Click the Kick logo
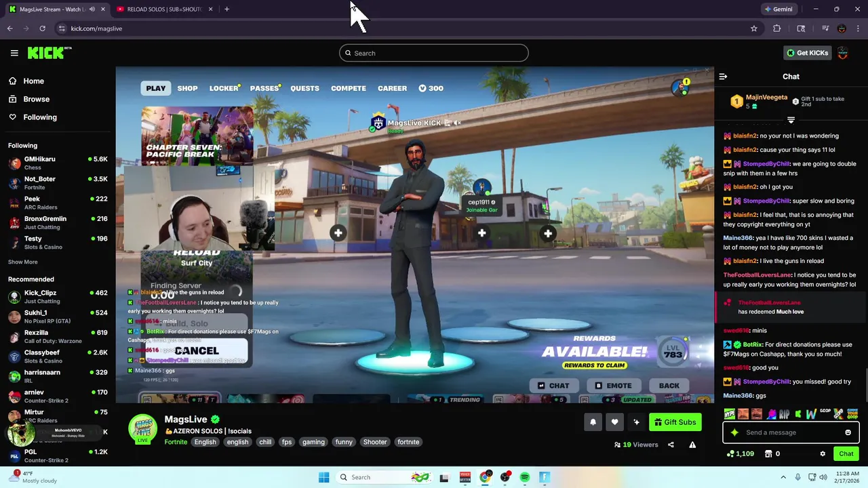The height and width of the screenshot is (488, 868). (50, 53)
